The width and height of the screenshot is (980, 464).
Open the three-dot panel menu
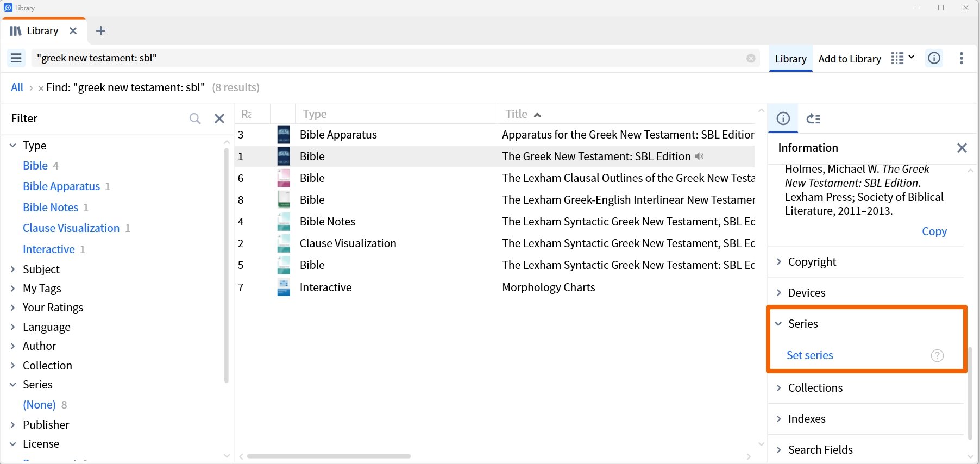coord(962,58)
